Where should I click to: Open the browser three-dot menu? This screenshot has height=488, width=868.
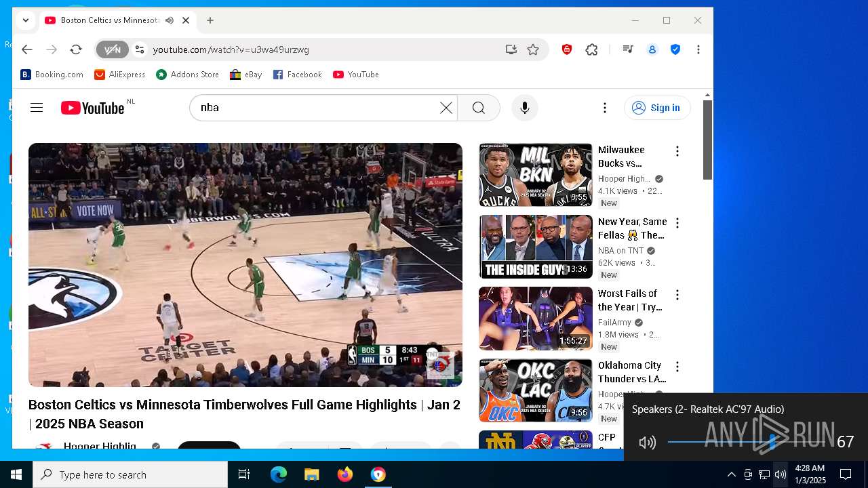click(698, 49)
